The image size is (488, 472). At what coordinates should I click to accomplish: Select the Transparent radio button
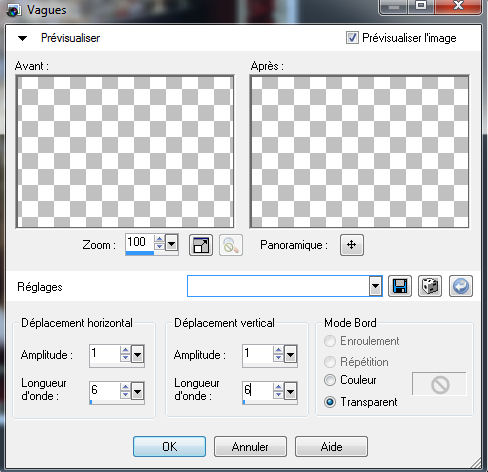[330, 402]
